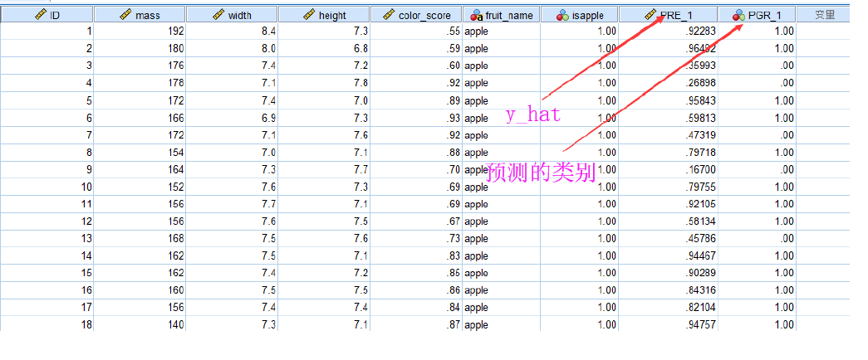This screenshot has height=360, width=868.
Task: Click mass cell with value 176
Action: point(140,66)
